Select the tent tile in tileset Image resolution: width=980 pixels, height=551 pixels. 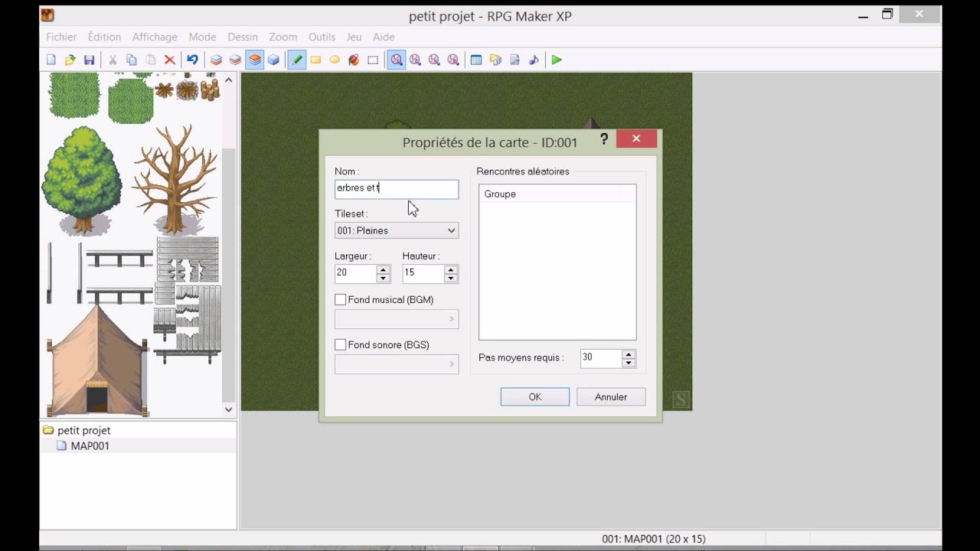point(97,360)
